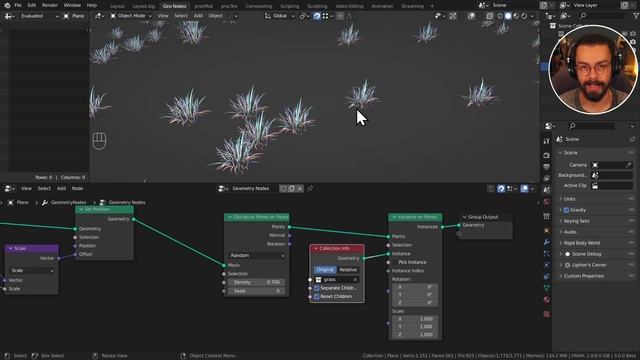Select solid viewport shading sphere
The height and width of the screenshot is (360, 640).
[508, 16]
